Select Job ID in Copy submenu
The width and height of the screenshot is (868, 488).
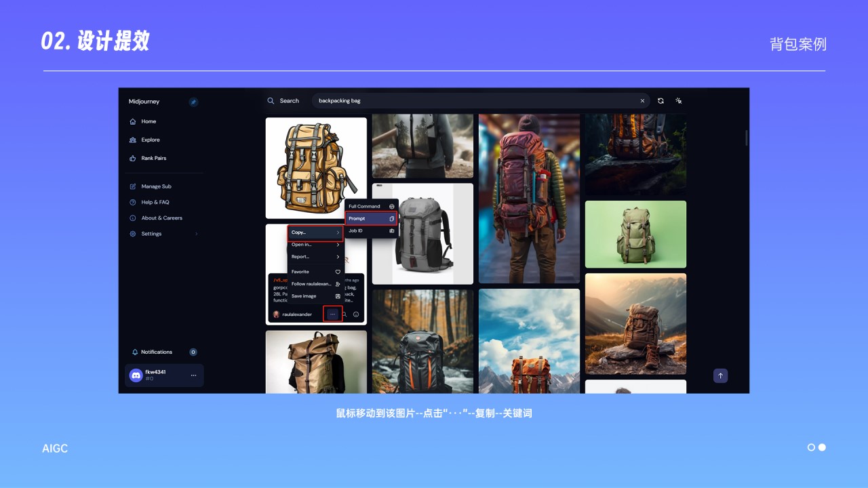coord(372,230)
